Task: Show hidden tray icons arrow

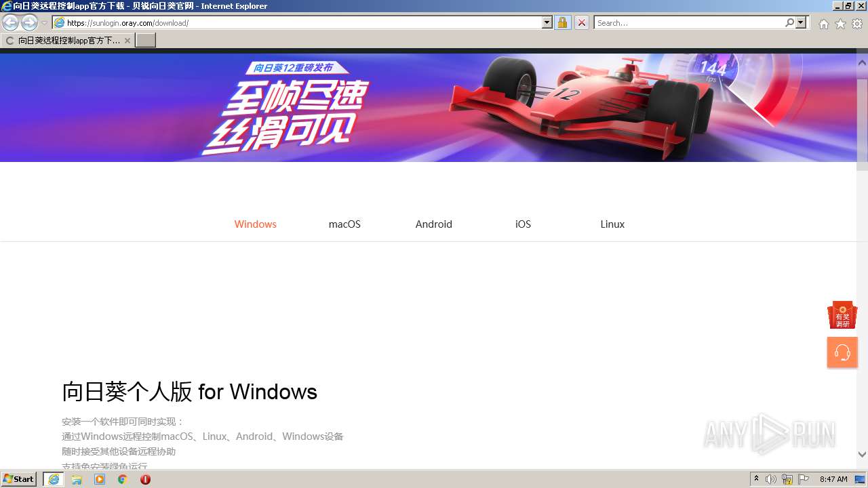Action: [756, 479]
